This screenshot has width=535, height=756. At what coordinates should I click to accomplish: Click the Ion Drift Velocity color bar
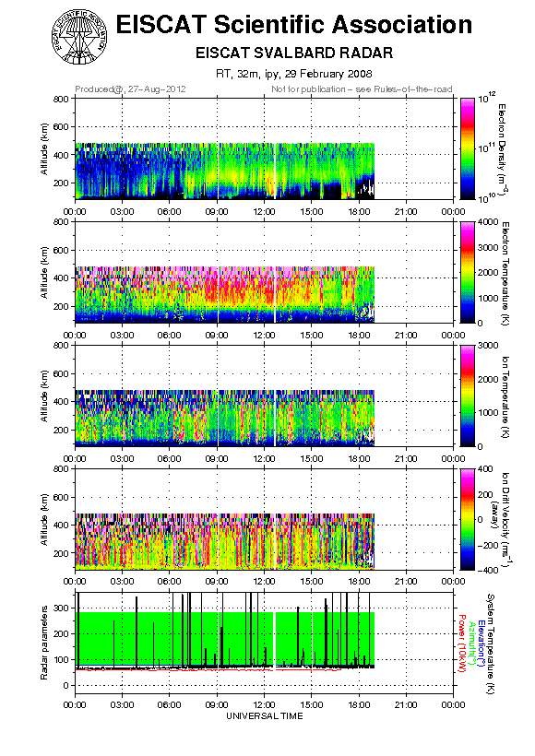(468, 519)
